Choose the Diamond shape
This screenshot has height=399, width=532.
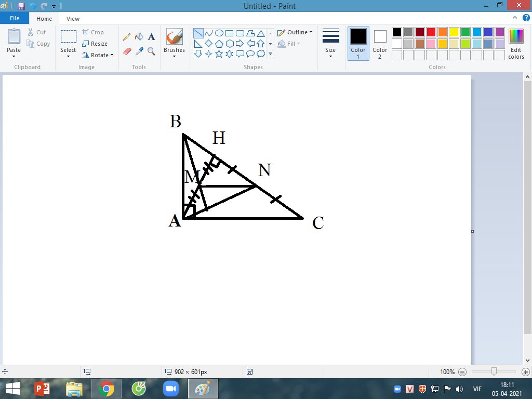[209, 44]
